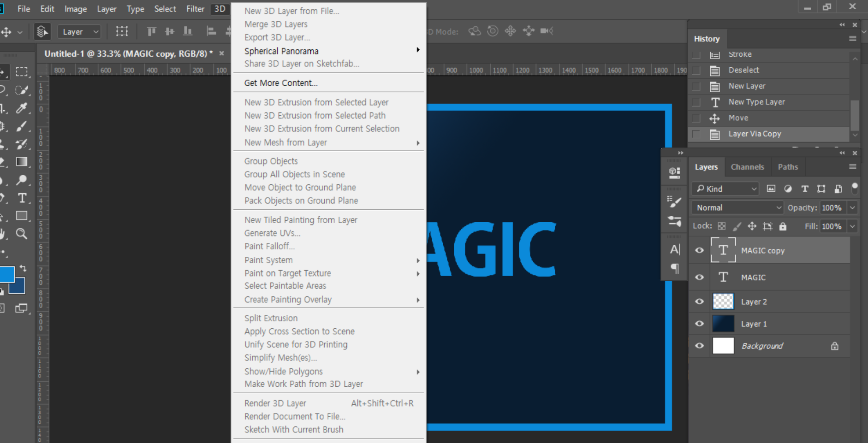Screen dimensions: 868x443
Task: Open the Layer auto-select dropdown
Action: tap(79, 31)
